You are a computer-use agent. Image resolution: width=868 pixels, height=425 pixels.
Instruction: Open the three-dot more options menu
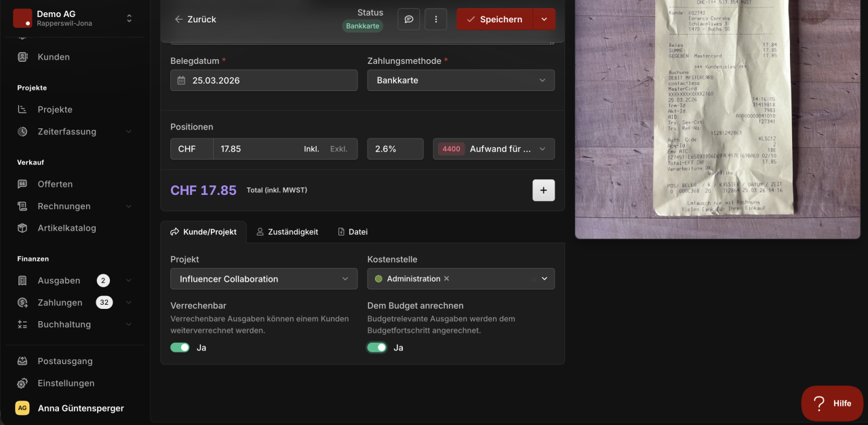click(x=436, y=19)
